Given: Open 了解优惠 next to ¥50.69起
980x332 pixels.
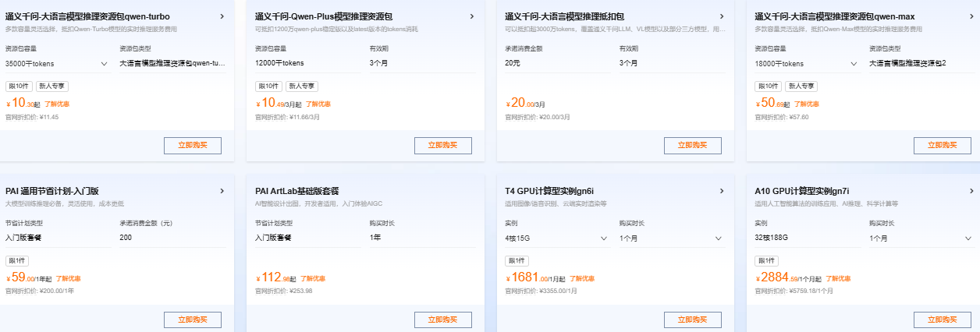Looking at the screenshot, I should click(807, 104).
